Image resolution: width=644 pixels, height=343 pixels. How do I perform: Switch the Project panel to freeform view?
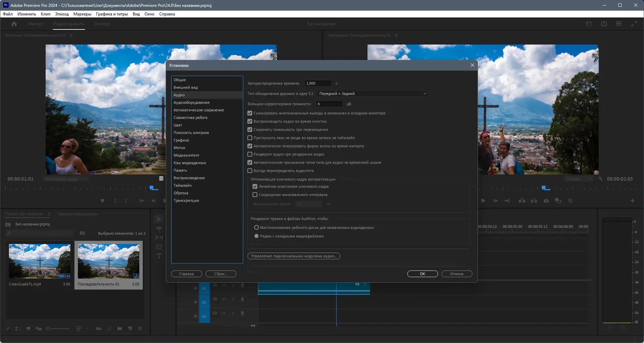click(x=39, y=329)
